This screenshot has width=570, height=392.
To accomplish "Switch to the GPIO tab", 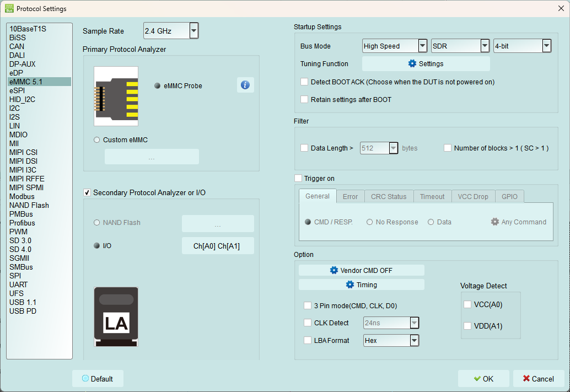I will pos(510,196).
